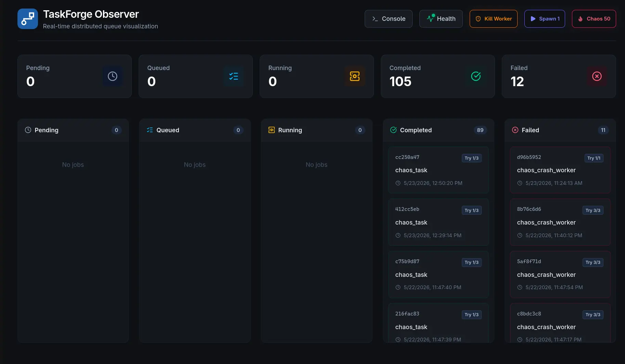The image size is (625, 364).
Task: Click the Running column count badge
Action: point(360,130)
